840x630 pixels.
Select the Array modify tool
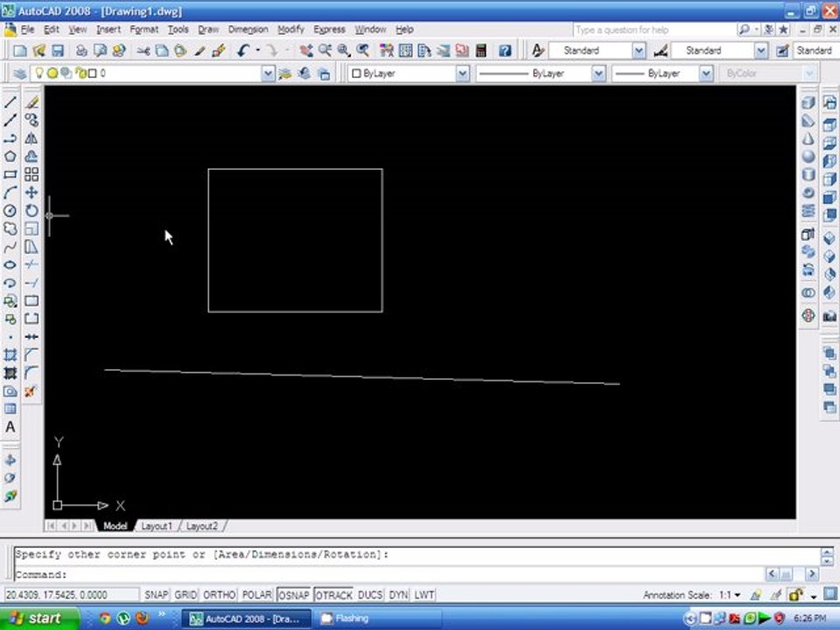[x=31, y=174]
